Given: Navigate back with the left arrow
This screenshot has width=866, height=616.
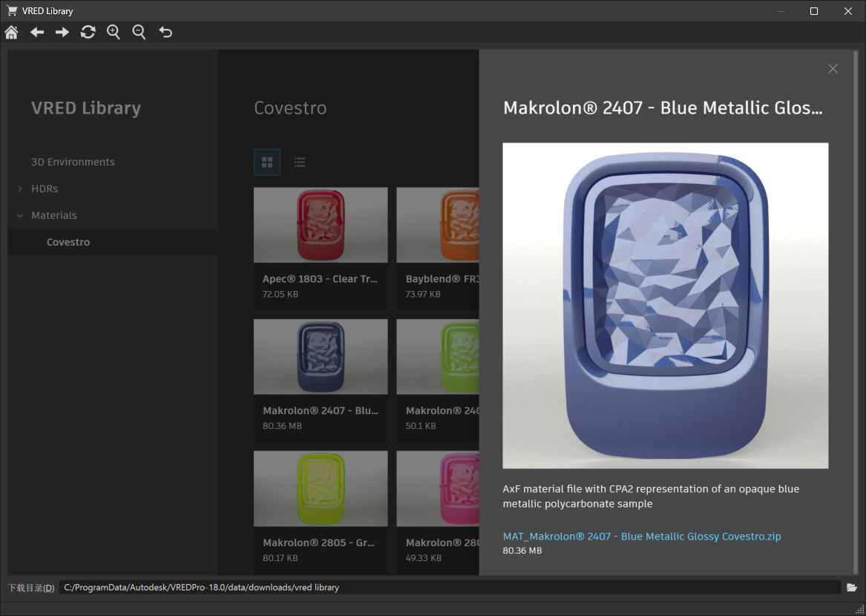Looking at the screenshot, I should point(37,32).
